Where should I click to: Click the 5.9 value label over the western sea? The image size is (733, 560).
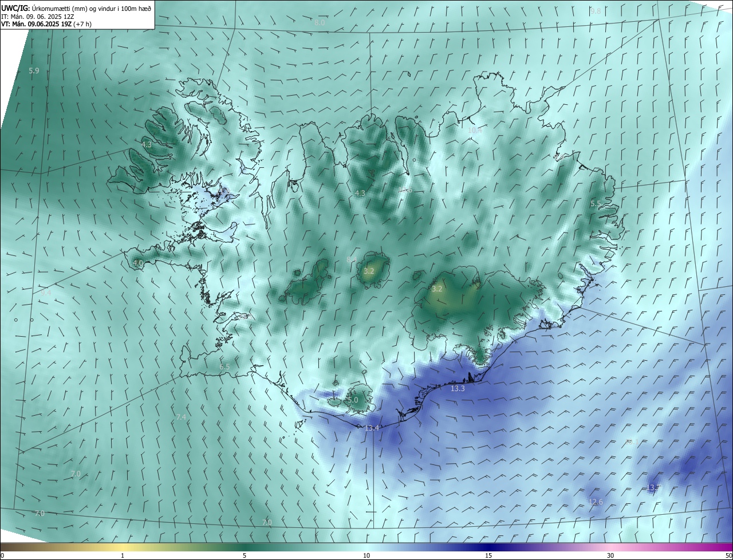(34, 71)
